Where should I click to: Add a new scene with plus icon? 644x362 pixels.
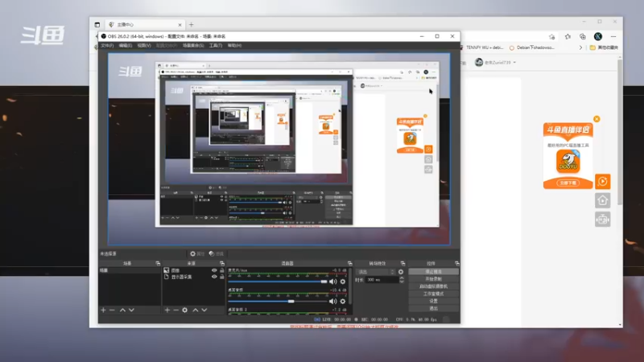coord(103,310)
